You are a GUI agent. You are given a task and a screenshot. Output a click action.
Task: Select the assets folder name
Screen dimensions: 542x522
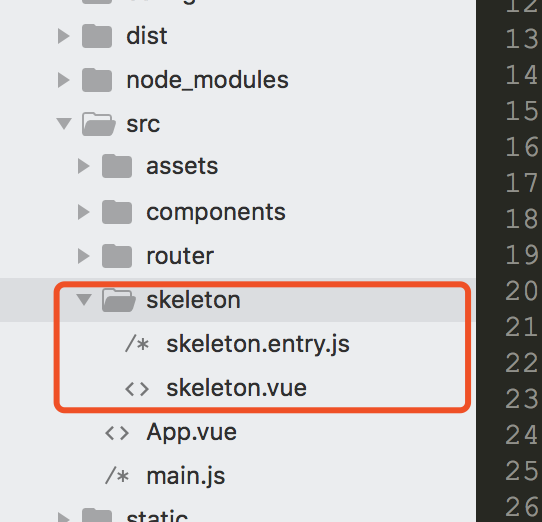point(182,166)
